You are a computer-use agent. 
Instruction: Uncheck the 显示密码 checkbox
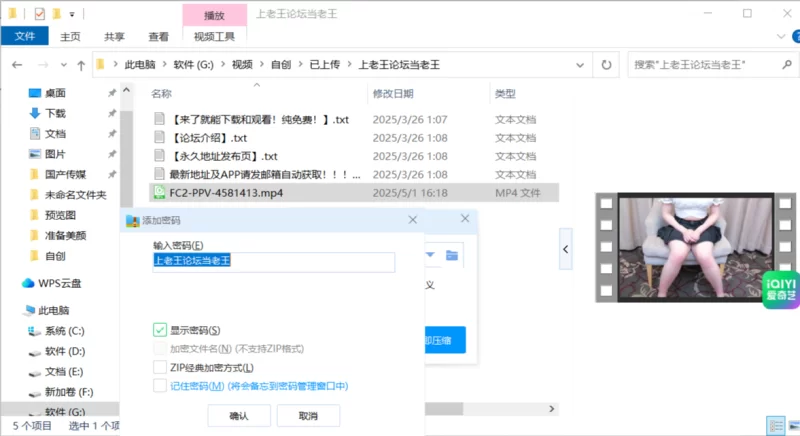160,330
